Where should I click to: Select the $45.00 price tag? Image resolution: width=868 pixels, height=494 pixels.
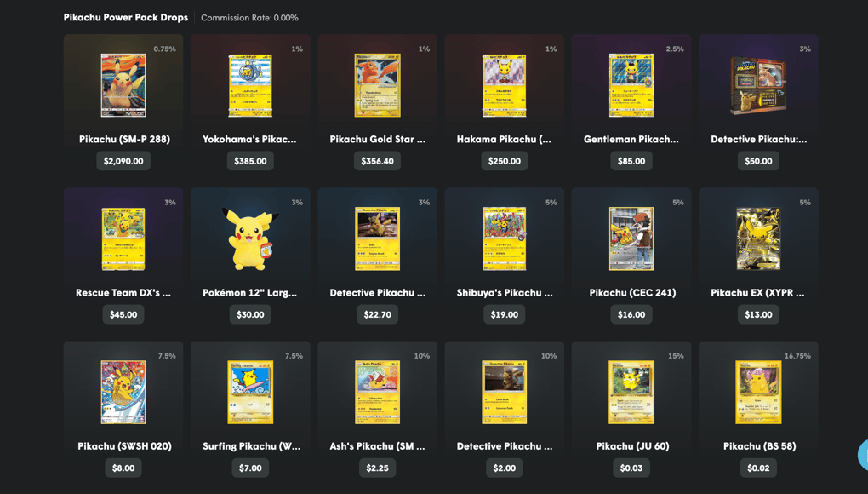123,314
